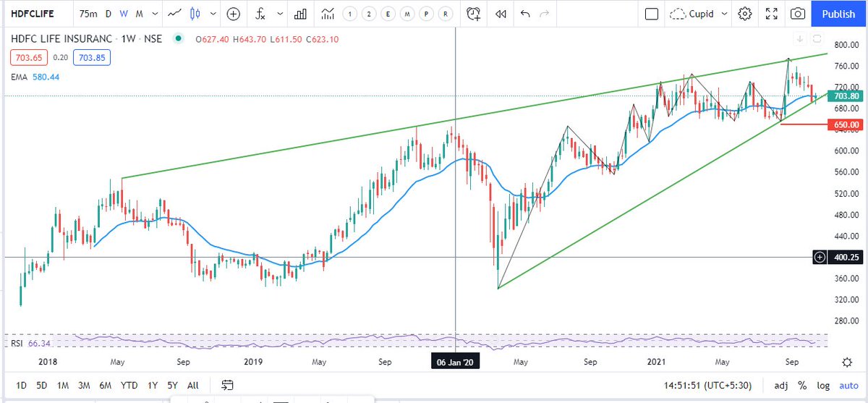Open the fx indicators icon
The width and height of the screenshot is (868, 403).
point(262,14)
